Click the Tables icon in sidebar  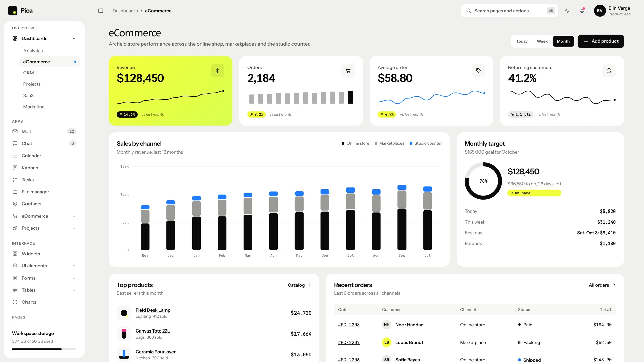click(15, 290)
